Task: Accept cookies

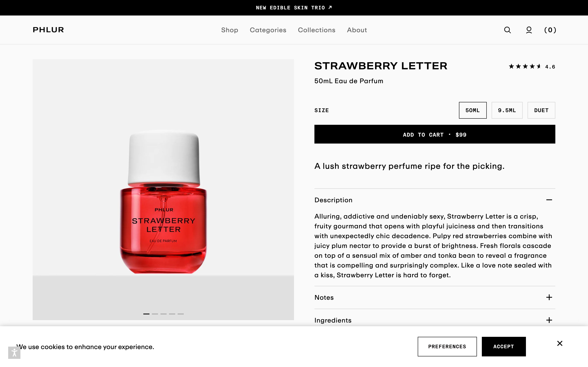Action: tap(503, 346)
